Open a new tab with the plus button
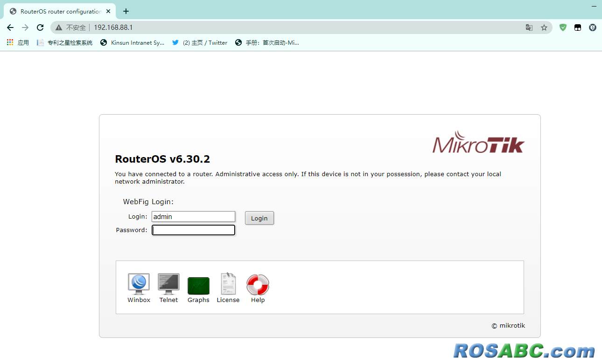Screen dimensions: 602x364 (126, 11)
